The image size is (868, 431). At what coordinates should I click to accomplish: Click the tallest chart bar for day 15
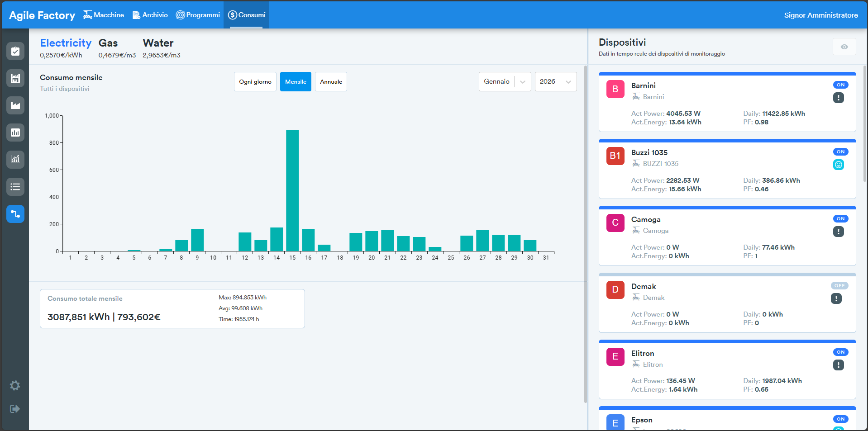(292, 190)
